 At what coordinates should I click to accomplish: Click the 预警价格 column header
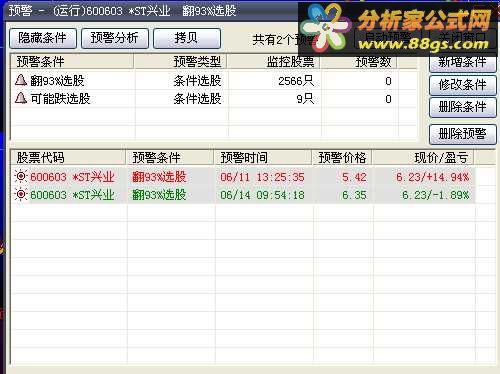tap(342, 158)
